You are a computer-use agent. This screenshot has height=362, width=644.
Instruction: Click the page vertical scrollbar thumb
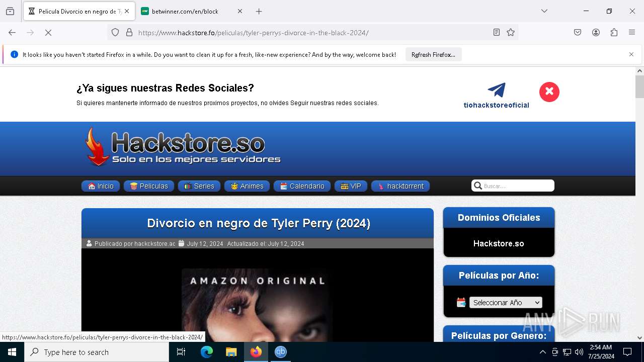click(639, 86)
